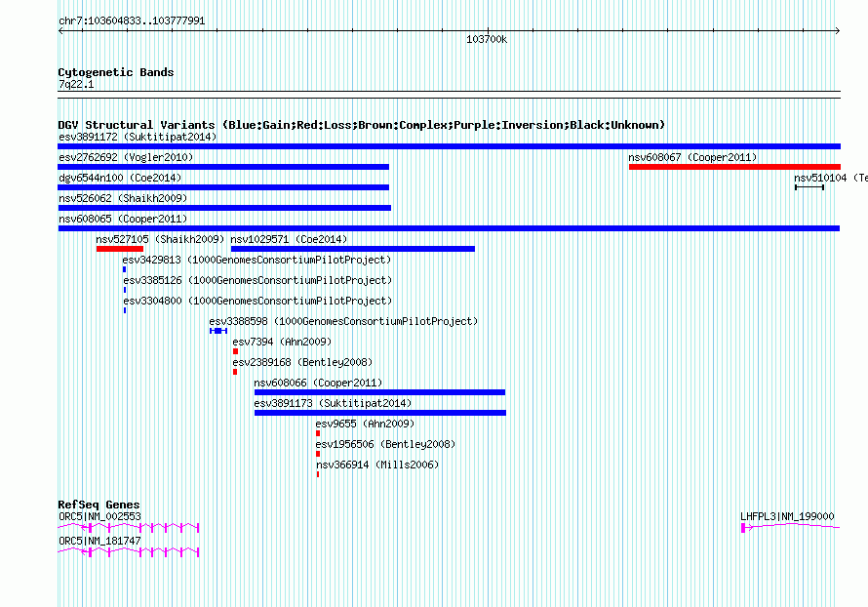868x607 pixels.
Task: Open esv3891173 (Suktitipat2014) label
Action: pyautogui.click(x=333, y=403)
